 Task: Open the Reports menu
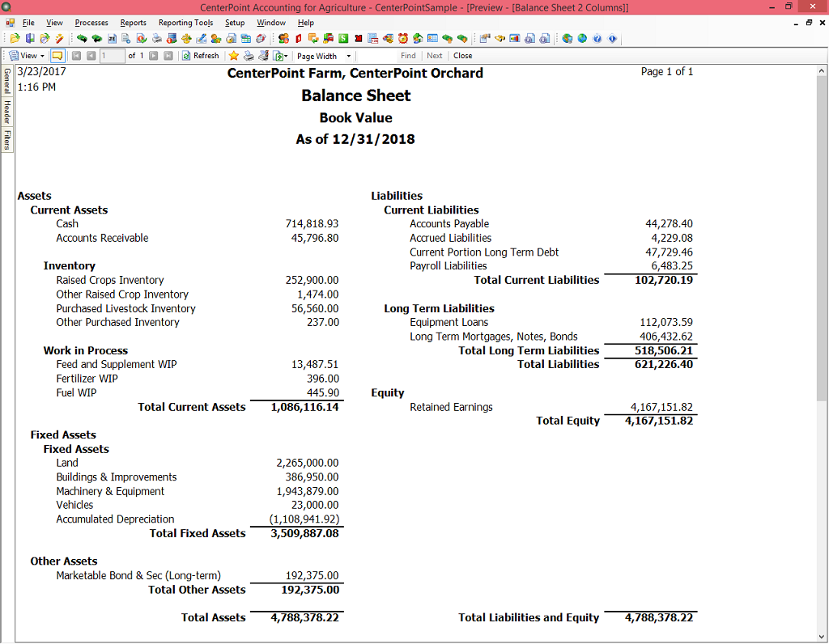coord(133,23)
